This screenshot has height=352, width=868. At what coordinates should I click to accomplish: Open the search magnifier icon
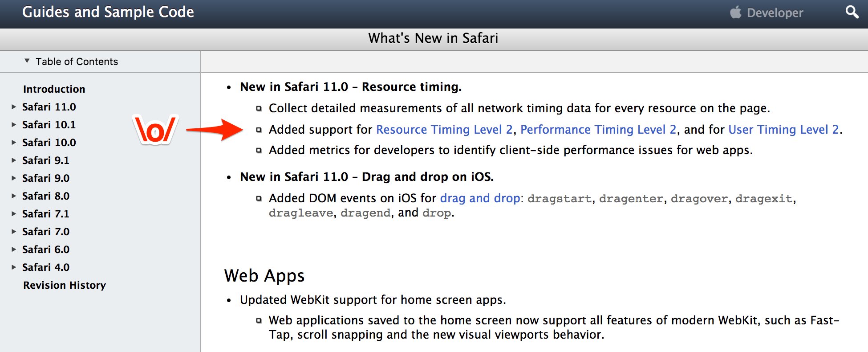coord(852,12)
